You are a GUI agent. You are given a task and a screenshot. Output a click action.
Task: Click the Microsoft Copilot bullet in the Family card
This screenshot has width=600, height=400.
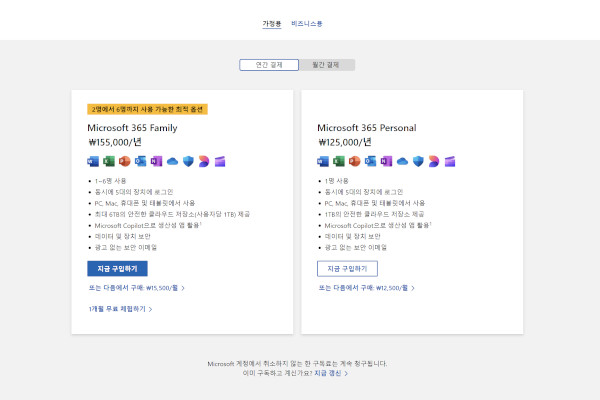pyautogui.click(x=148, y=225)
